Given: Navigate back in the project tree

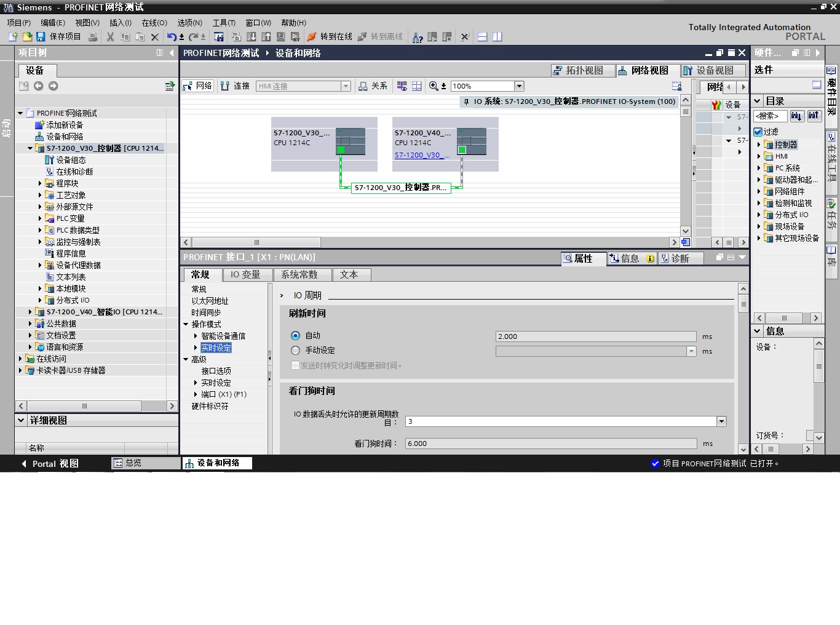Looking at the screenshot, I should pos(39,86).
